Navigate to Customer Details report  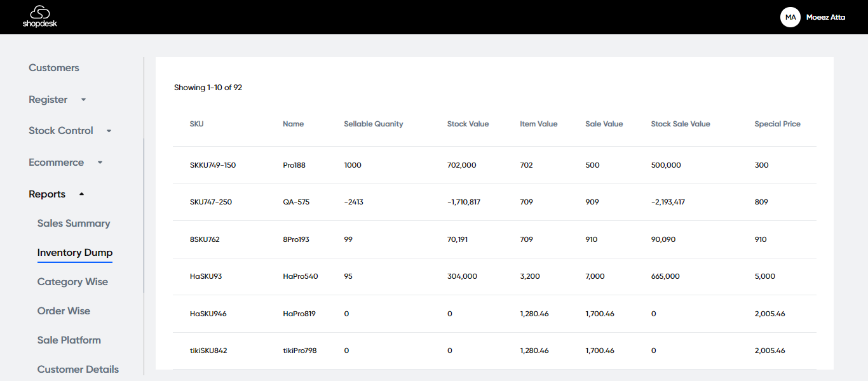[78, 370]
